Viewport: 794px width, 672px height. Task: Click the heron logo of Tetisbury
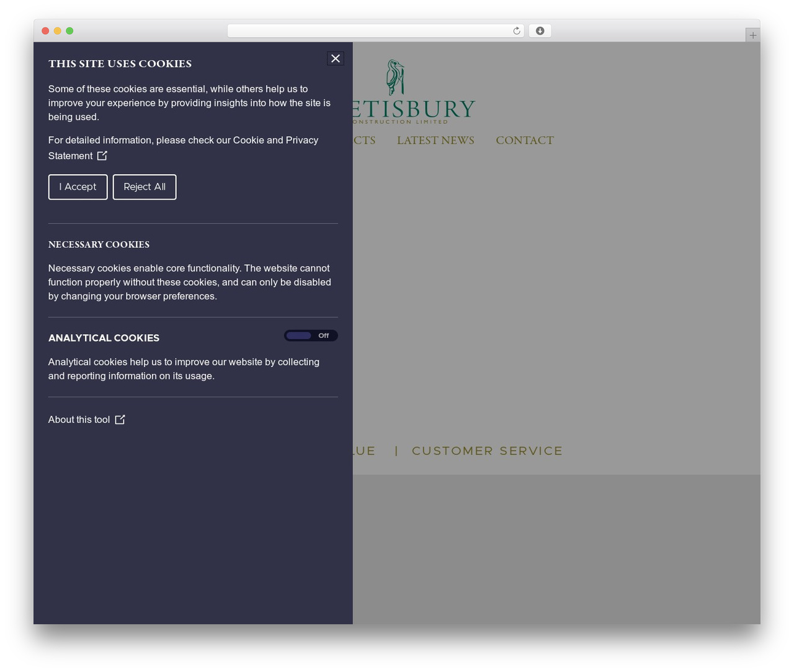(x=395, y=77)
